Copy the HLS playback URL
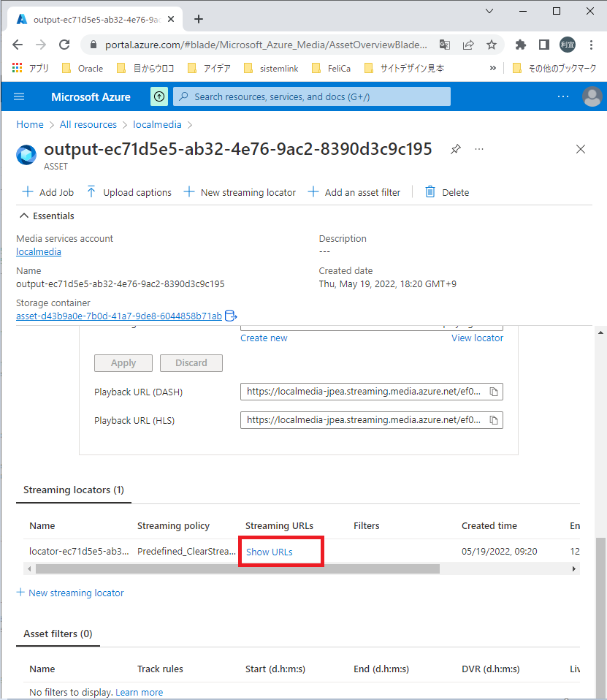Screen dimensions: 607x700 (494, 420)
